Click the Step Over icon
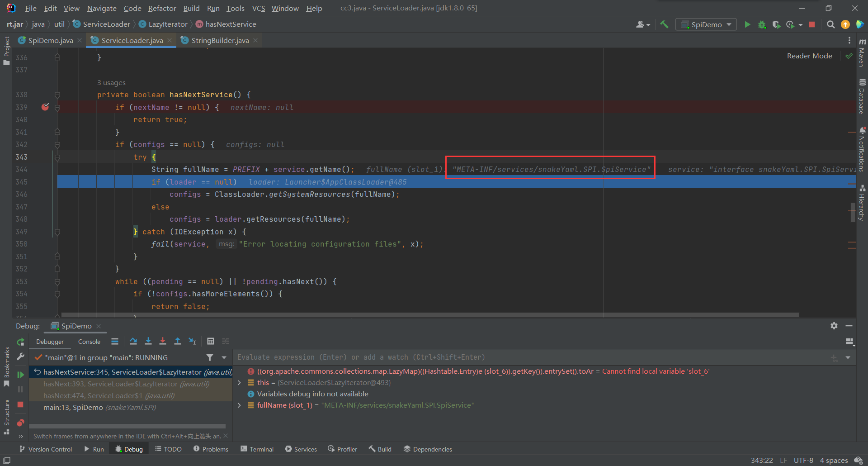 (x=133, y=341)
